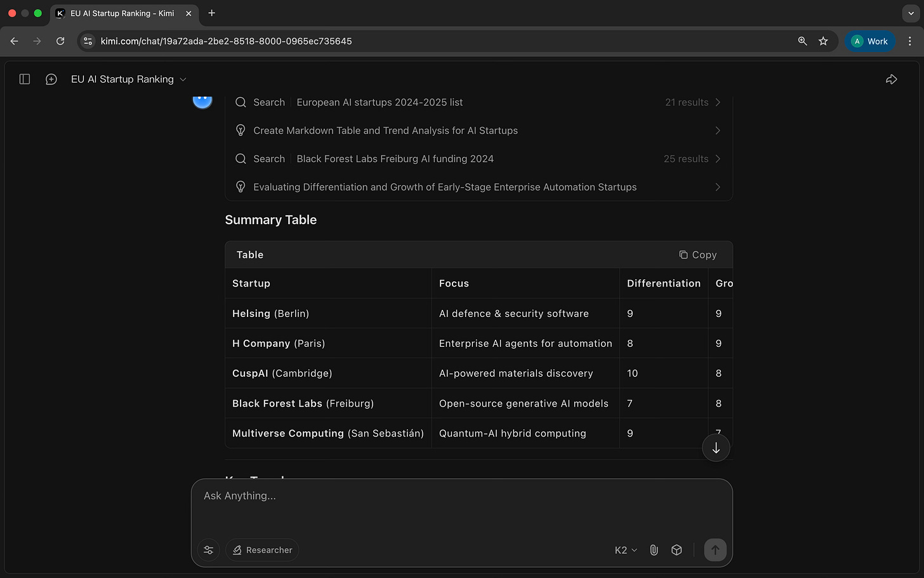The height and width of the screenshot is (578, 924).
Task: Go back with browser back arrow
Action: tap(14, 41)
